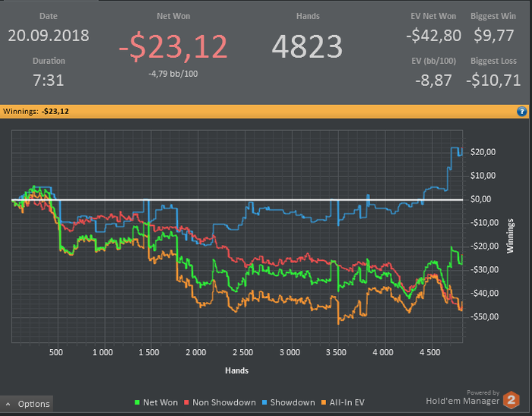Click the green Net Won color swatch
The height and width of the screenshot is (416, 532).
pos(137,403)
